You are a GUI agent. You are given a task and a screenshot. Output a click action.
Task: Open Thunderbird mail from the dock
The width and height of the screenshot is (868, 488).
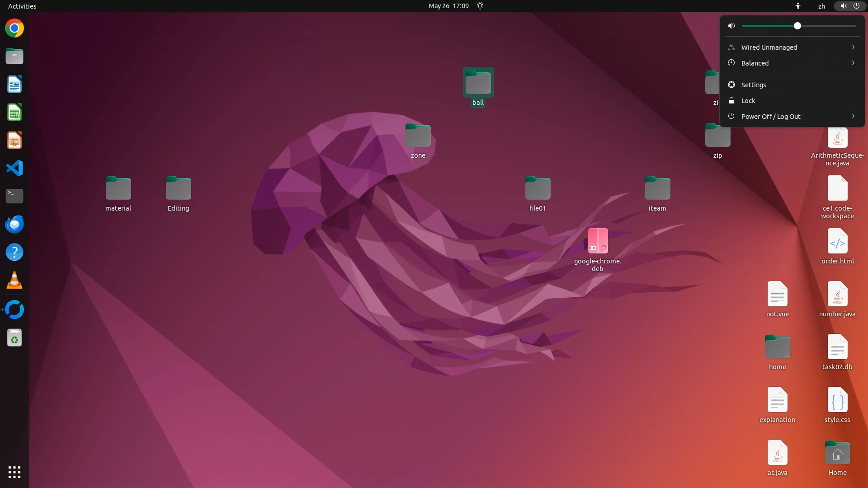click(14, 224)
